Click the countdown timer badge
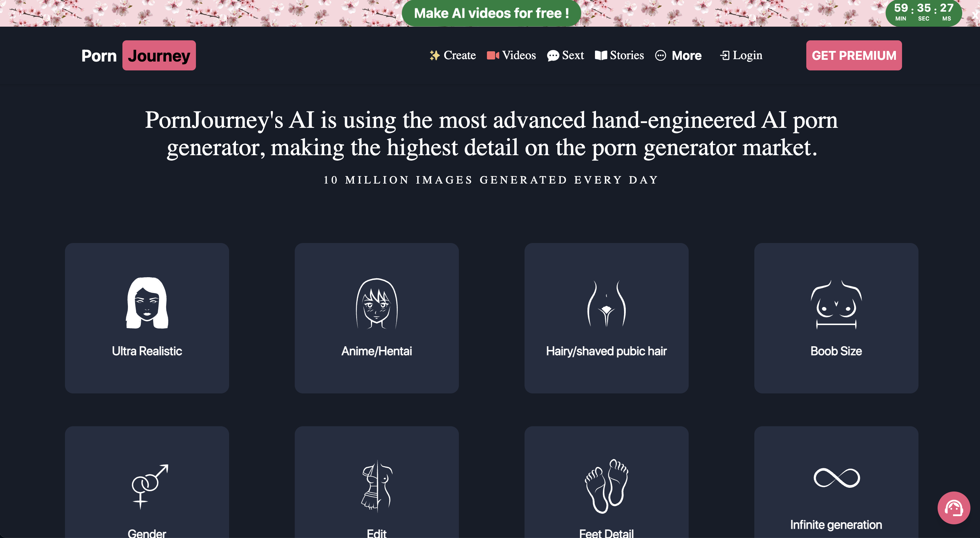The height and width of the screenshot is (538, 980). [x=923, y=13]
